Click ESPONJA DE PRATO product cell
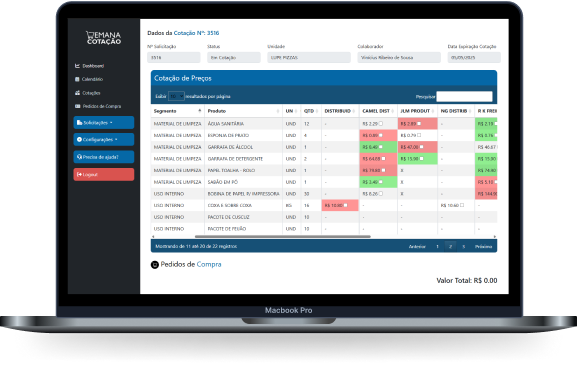The image size is (577, 365). tap(243, 135)
